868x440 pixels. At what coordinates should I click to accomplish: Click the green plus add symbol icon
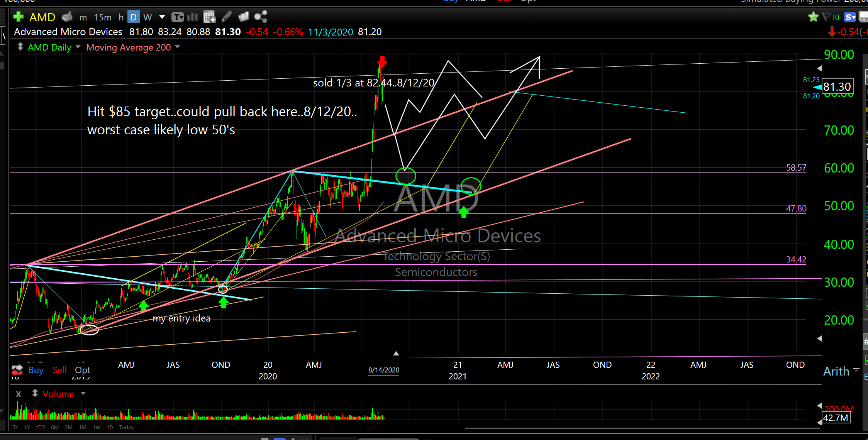(18, 17)
